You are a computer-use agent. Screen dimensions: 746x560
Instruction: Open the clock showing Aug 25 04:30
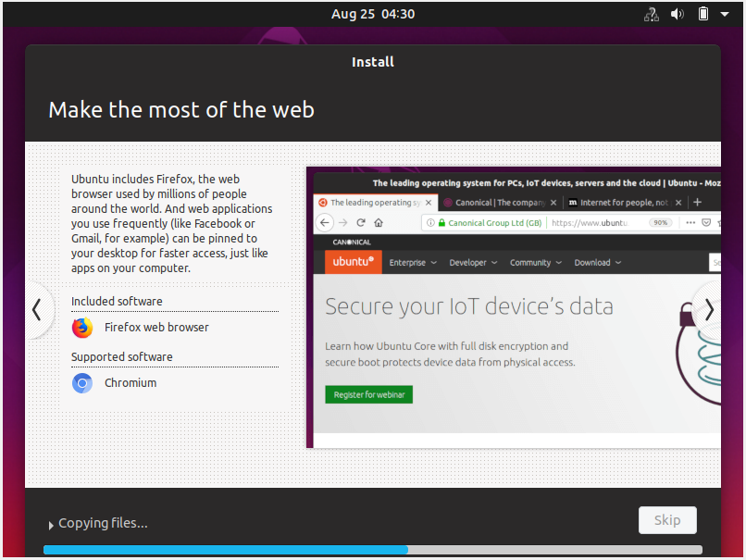tap(373, 14)
